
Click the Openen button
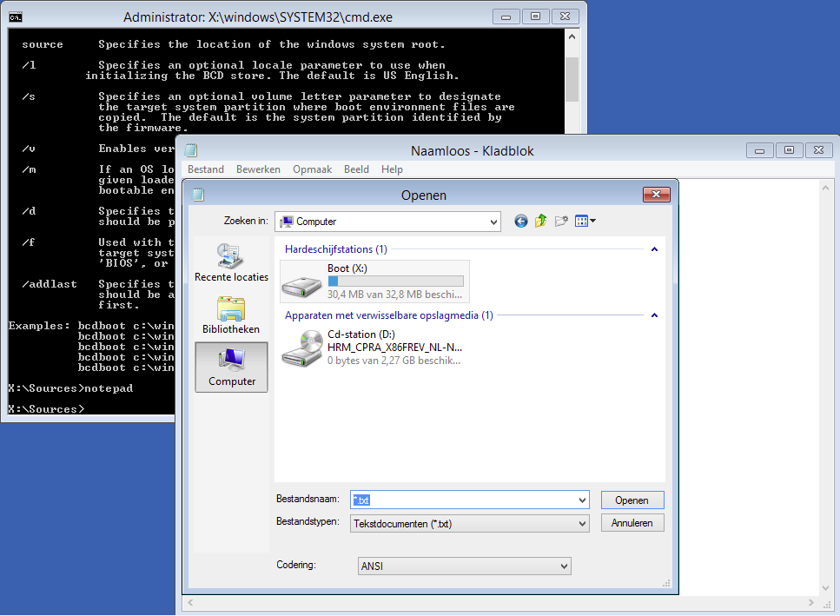pos(632,500)
